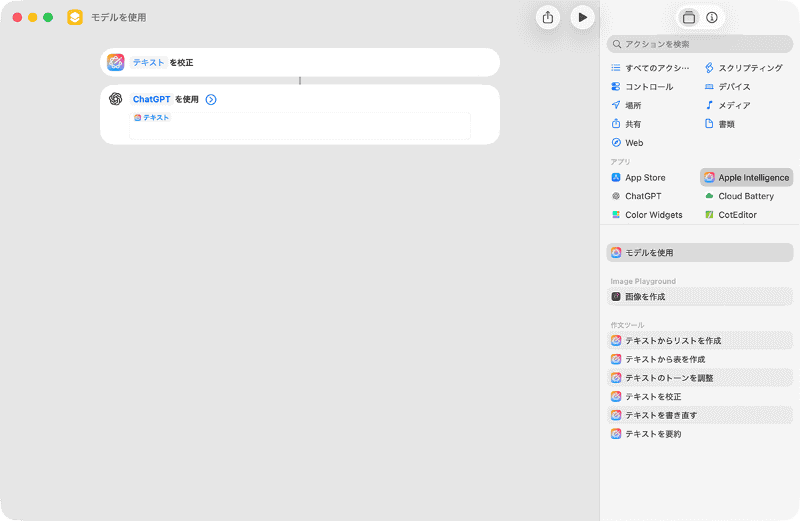Image resolution: width=800 pixels, height=521 pixels.
Task: Expand the ChatGPT action options chevron
Action: [x=211, y=99]
